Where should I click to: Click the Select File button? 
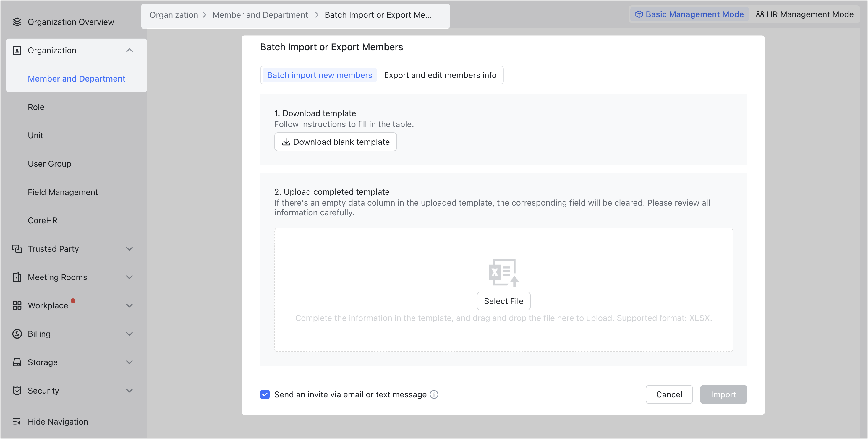tap(503, 301)
